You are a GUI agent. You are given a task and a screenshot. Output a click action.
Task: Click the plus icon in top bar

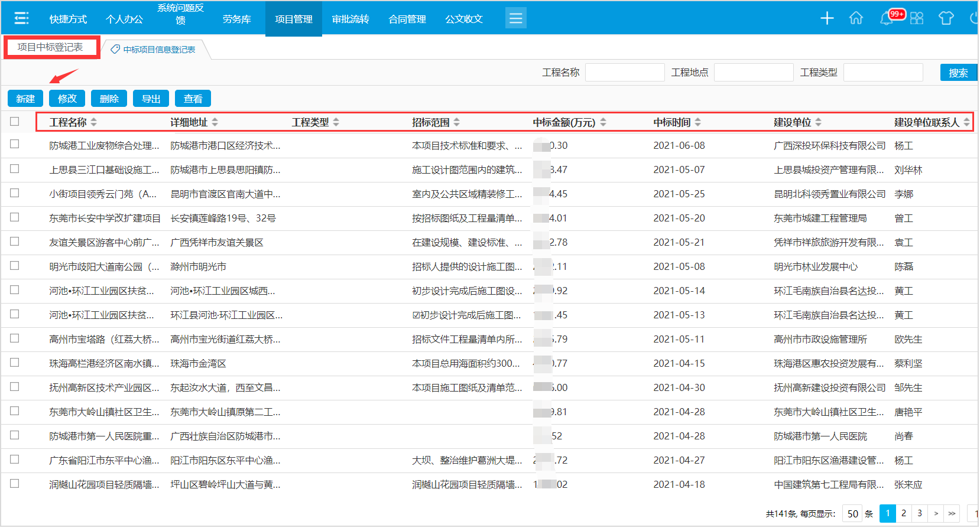tap(827, 18)
